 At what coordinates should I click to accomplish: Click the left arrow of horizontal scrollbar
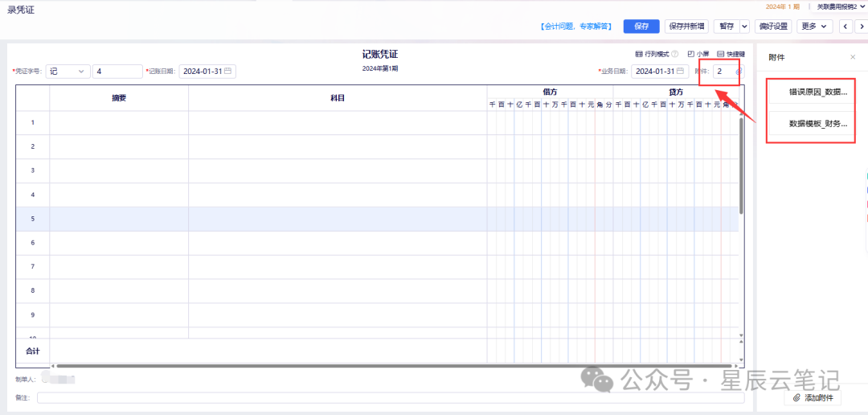click(x=52, y=366)
